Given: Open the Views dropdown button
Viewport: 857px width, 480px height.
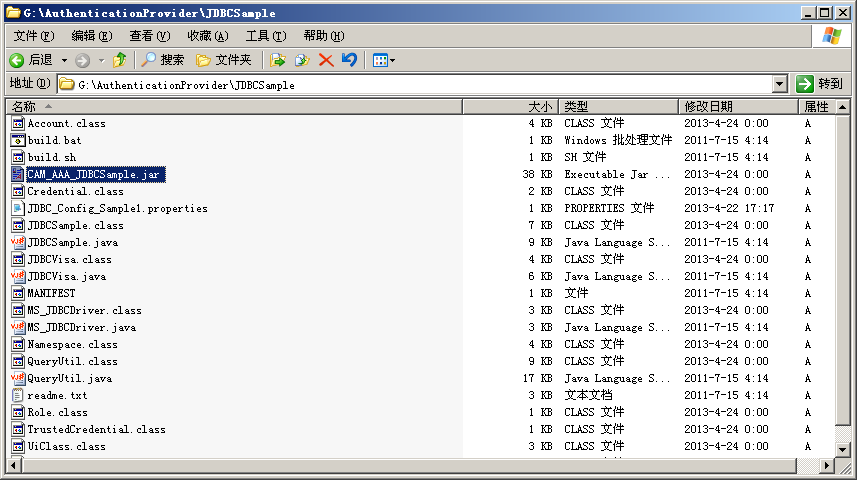Looking at the screenshot, I should coord(384,60).
